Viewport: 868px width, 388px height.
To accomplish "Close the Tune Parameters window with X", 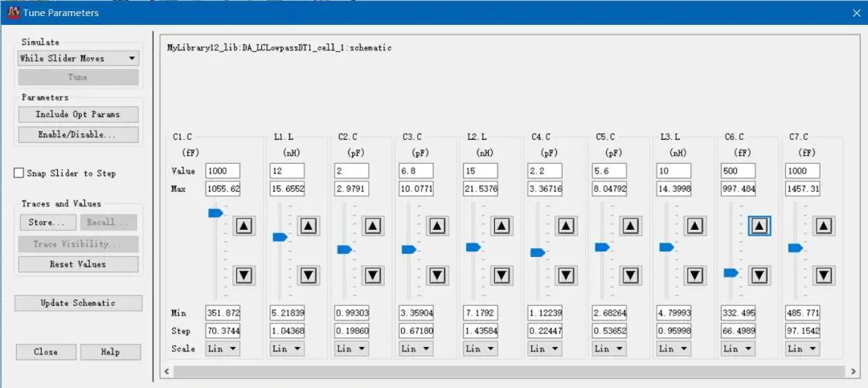I will pos(857,13).
